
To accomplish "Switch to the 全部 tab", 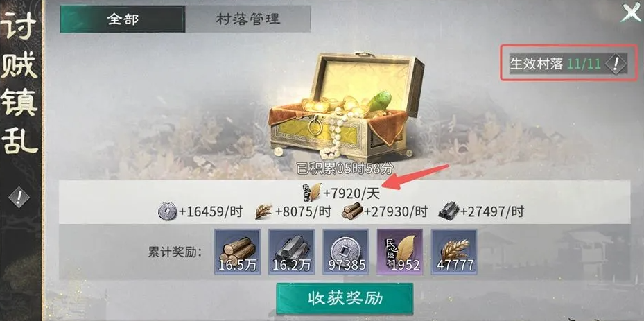I will (x=123, y=19).
